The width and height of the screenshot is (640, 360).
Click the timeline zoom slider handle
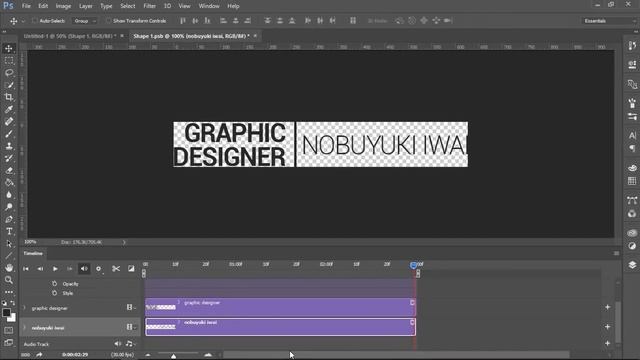point(173,356)
